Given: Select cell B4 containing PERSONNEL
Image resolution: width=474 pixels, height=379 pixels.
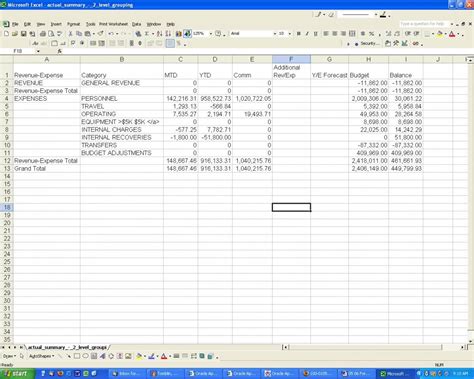Looking at the screenshot, I should point(122,99).
